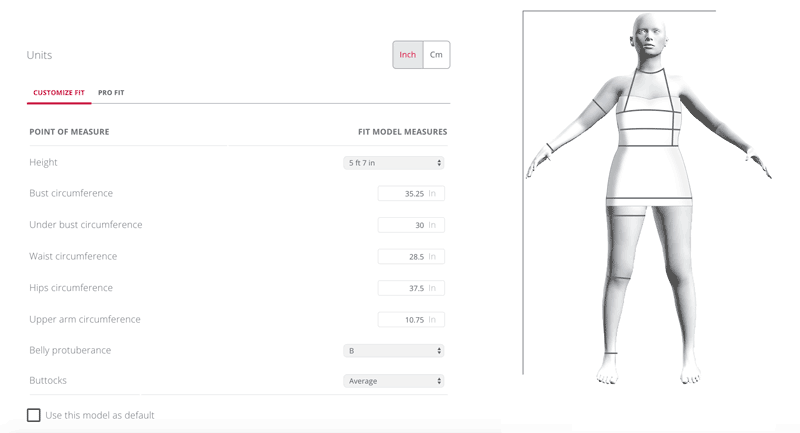Click the model's ankle measurement line
Screen dimensions: 800x433
pyautogui.click(x=611, y=353)
